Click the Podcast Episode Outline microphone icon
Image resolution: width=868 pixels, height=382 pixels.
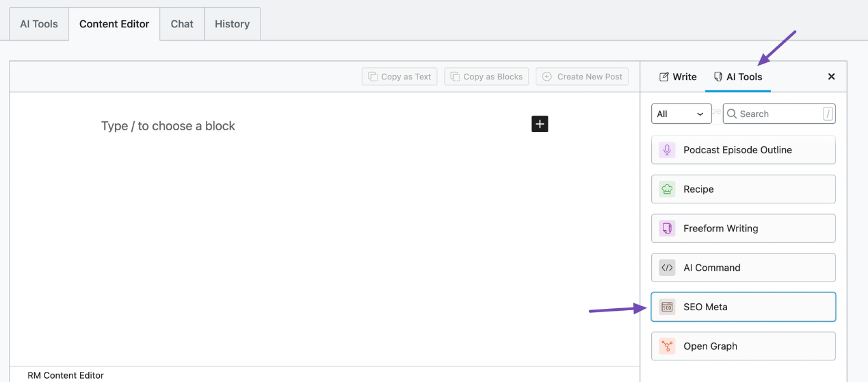pyautogui.click(x=667, y=150)
